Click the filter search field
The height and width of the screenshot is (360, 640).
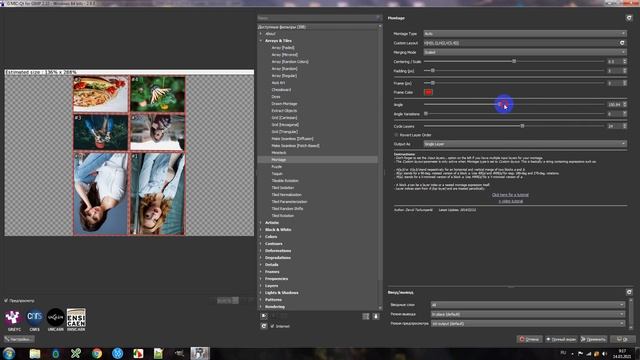tap(319, 18)
